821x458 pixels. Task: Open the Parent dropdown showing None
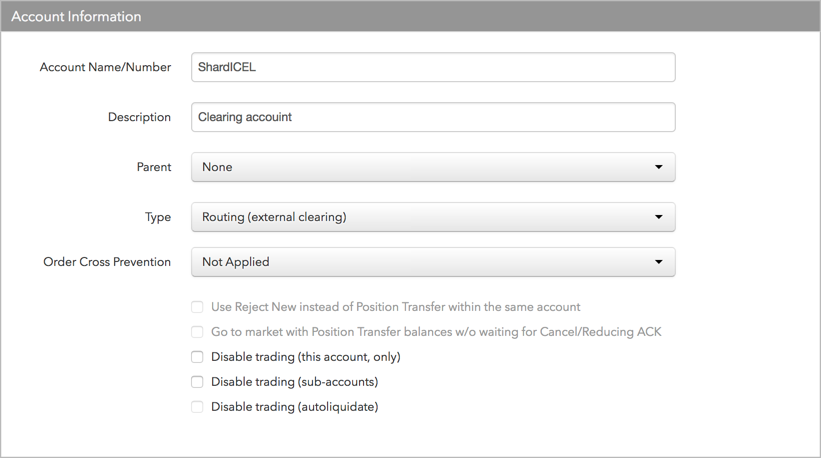point(433,167)
